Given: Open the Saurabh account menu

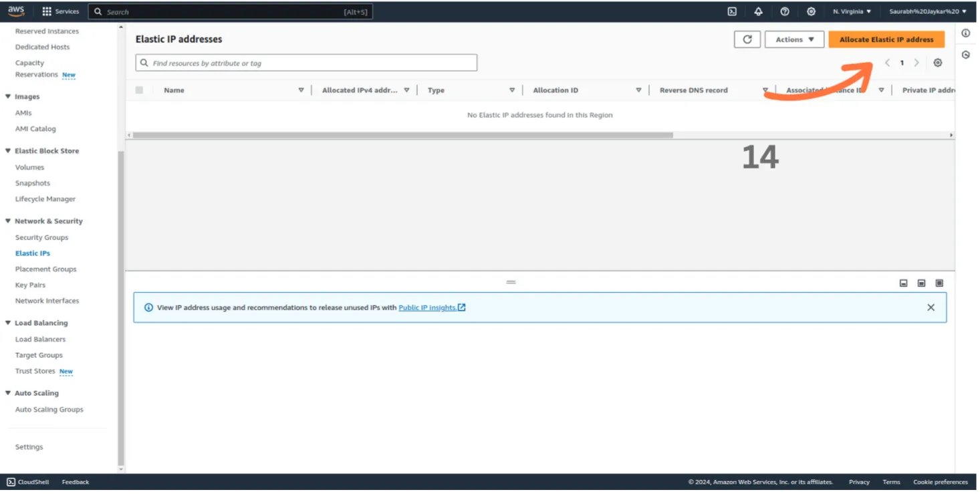Looking at the screenshot, I should [x=927, y=11].
